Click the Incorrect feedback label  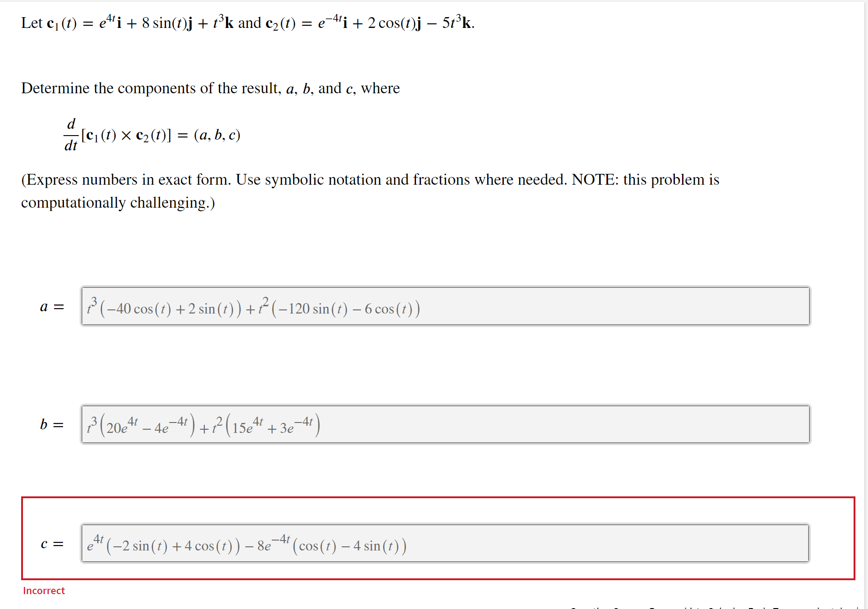43,591
